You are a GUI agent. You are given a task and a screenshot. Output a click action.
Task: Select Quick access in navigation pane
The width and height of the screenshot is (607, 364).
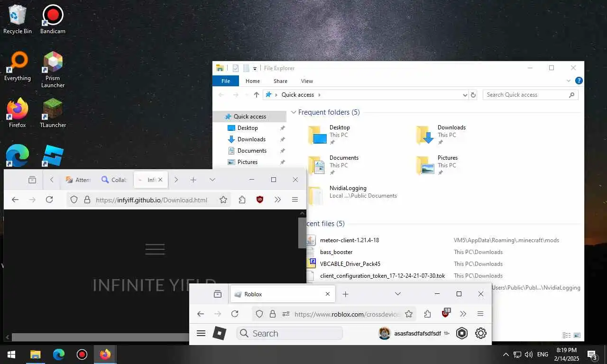click(249, 116)
